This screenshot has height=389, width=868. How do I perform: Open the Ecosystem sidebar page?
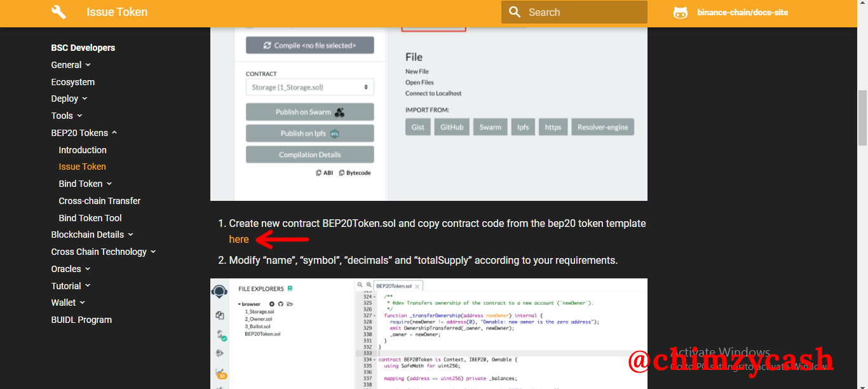[x=73, y=82]
